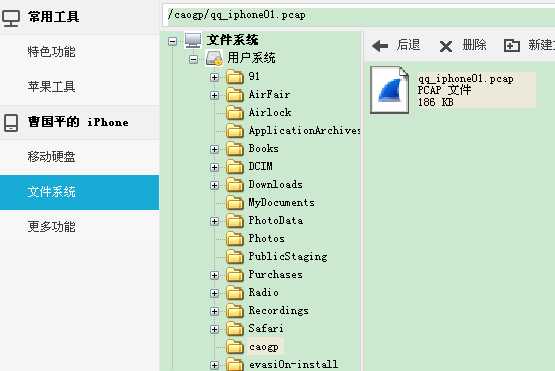Open 苹果工具 in the sidebar
The height and width of the screenshot is (371, 555).
79,87
